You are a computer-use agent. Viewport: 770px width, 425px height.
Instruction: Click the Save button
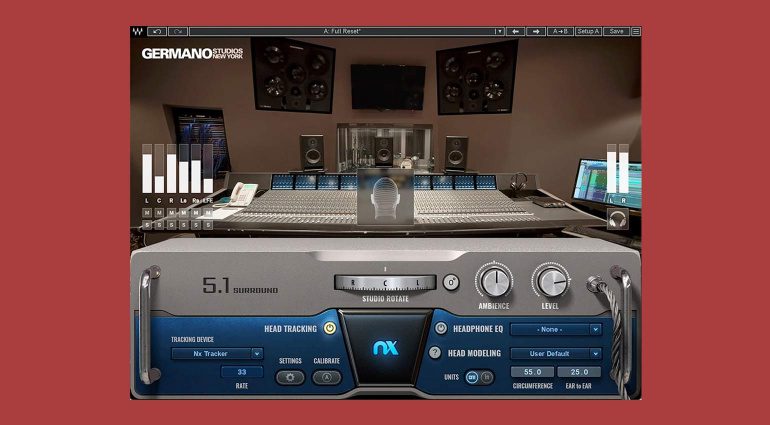click(616, 31)
